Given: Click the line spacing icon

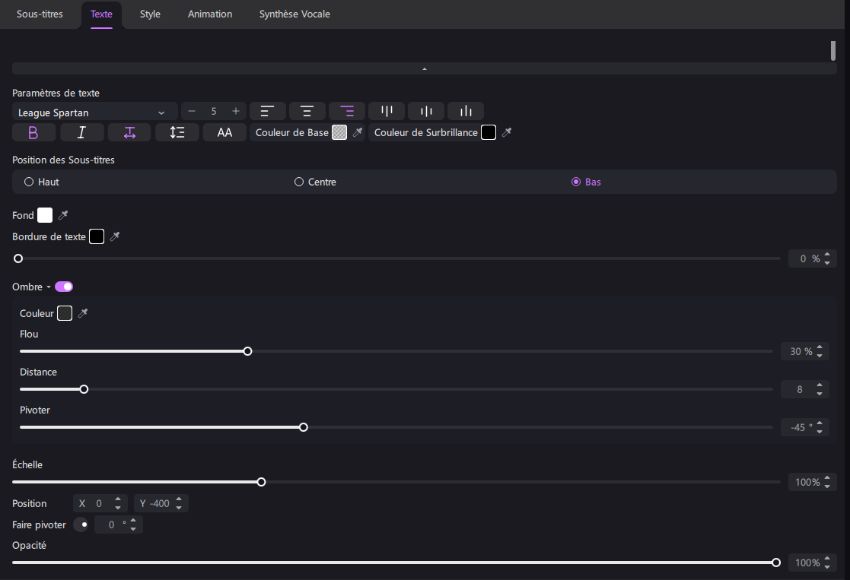Looking at the screenshot, I should (x=177, y=133).
